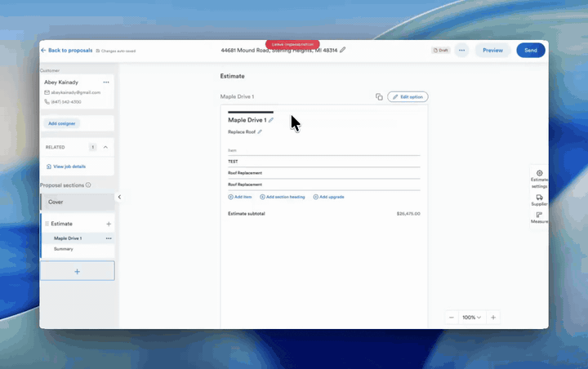Edit the proposal address pencil icon
The height and width of the screenshot is (369, 588).
[342, 50]
